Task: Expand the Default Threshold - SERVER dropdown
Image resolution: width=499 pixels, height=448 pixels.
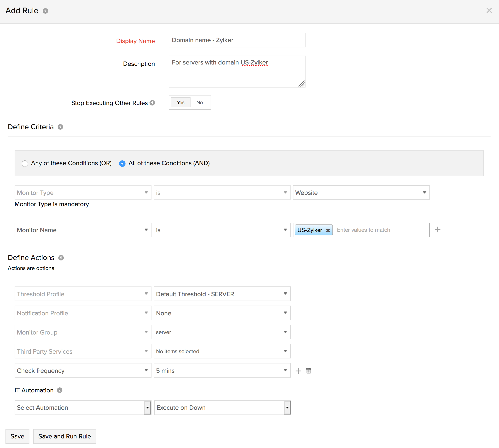Action: point(222,294)
